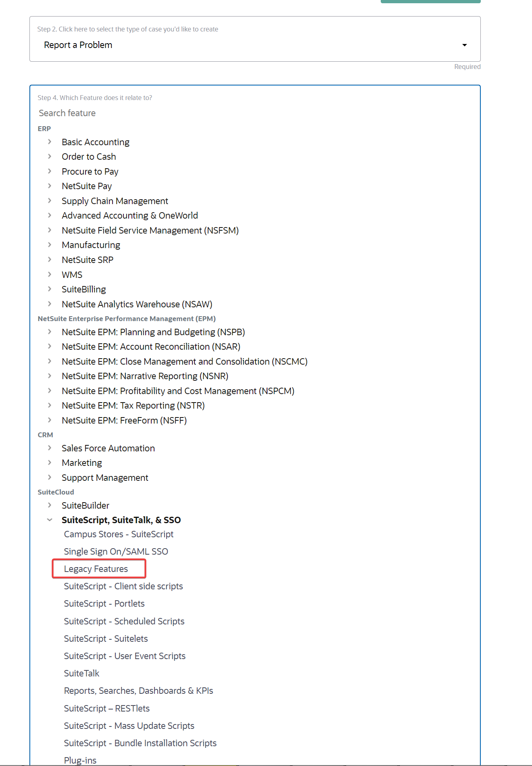Expand the NetSuite SRP chevron

pyautogui.click(x=50, y=259)
